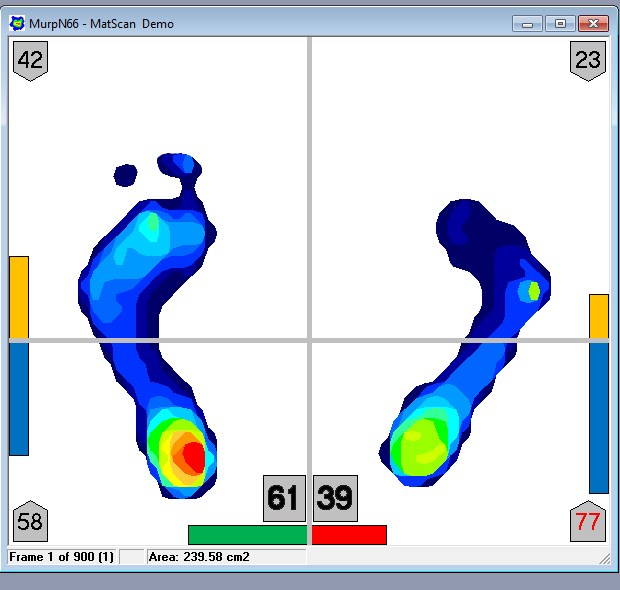The height and width of the screenshot is (590, 620).
Task: Click the blue rearfoot bar on right edge
Action: tap(599, 418)
